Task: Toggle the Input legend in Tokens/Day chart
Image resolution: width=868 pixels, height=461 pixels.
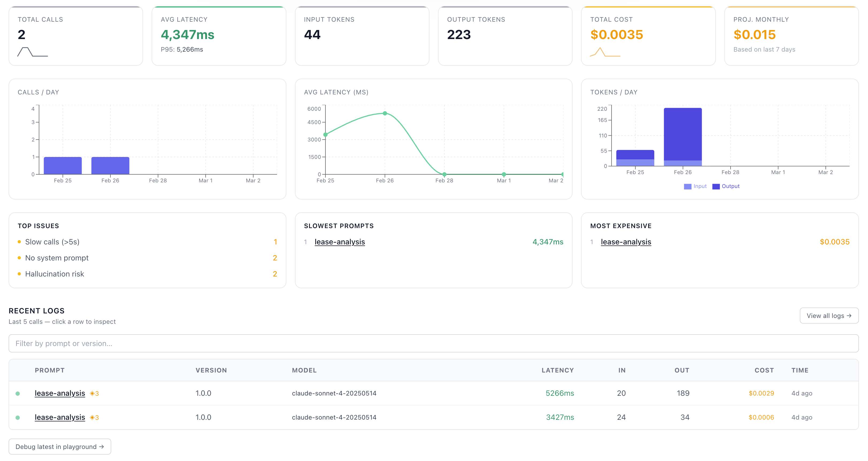Action: click(695, 186)
